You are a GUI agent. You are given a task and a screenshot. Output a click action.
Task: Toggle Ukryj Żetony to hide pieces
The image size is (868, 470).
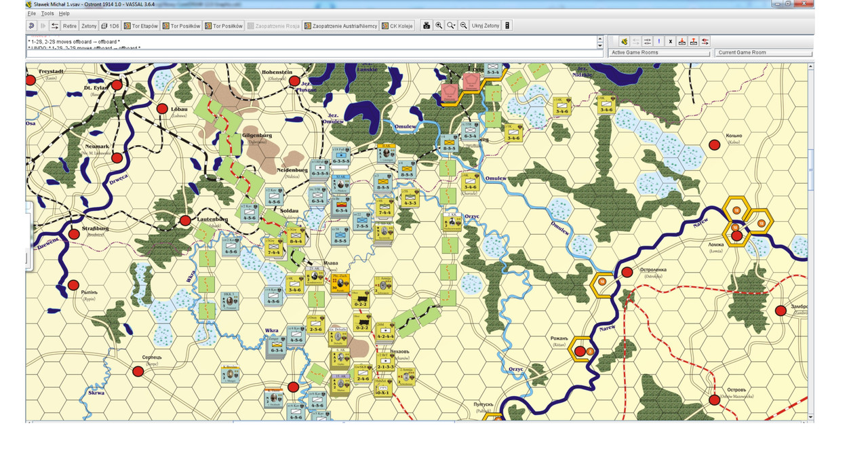coord(485,26)
